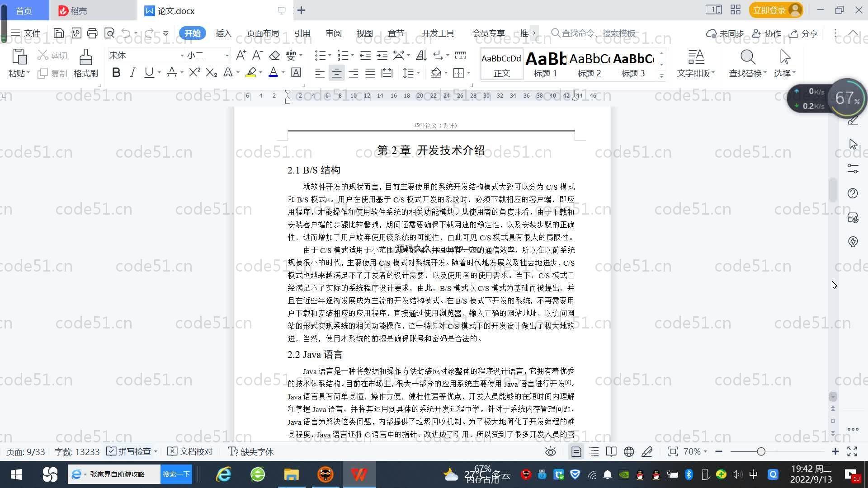Switch to Reading layout view
Screen dimensions: 868x488
coord(611,451)
